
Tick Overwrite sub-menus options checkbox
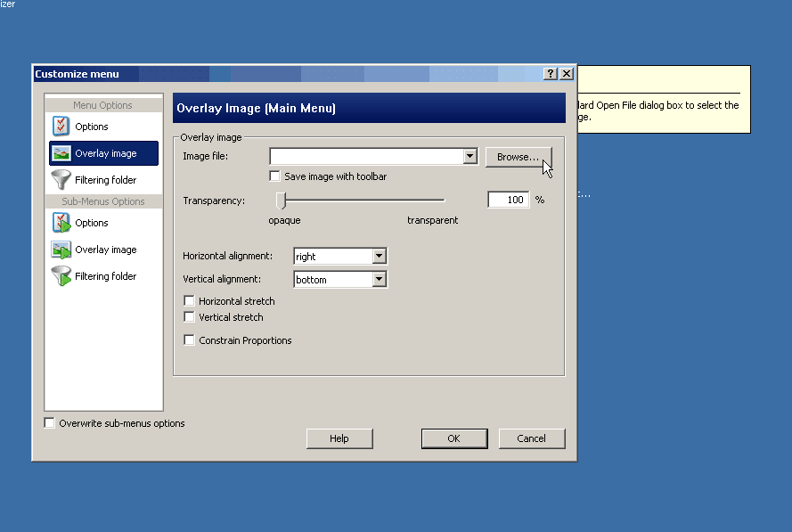coord(50,423)
